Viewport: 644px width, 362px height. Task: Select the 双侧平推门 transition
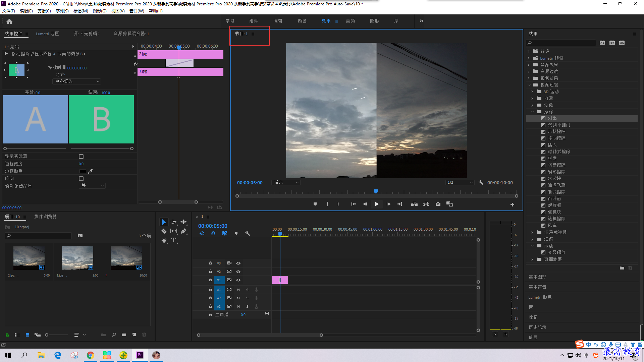(x=559, y=125)
